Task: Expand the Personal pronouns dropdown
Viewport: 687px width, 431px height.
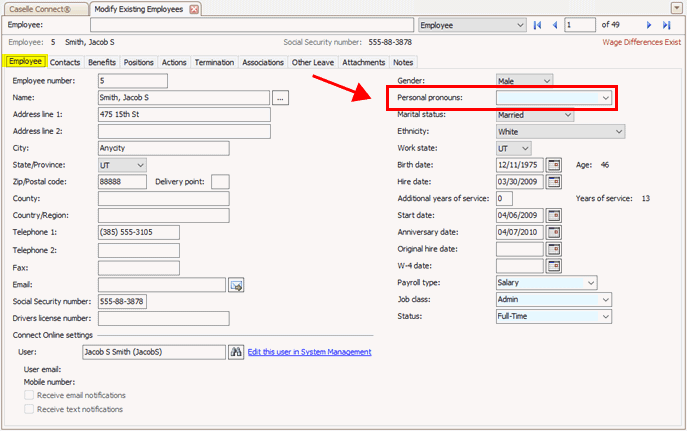Action: pos(606,98)
